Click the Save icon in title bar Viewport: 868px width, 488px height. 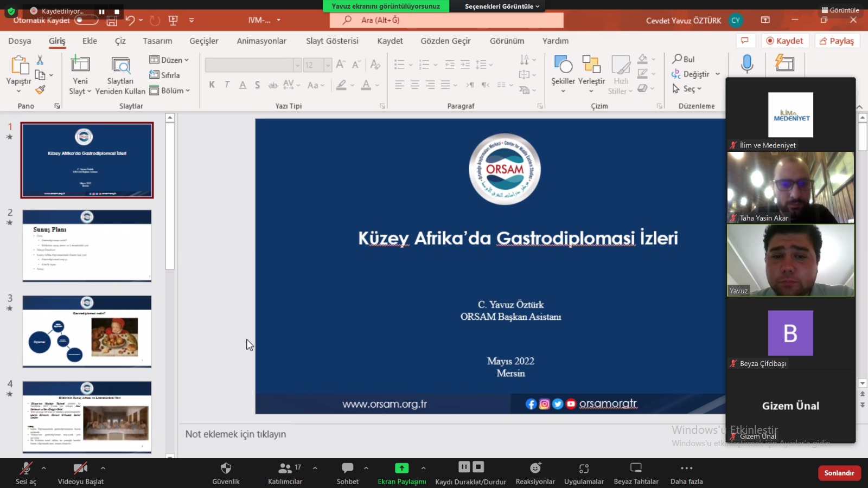point(112,21)
